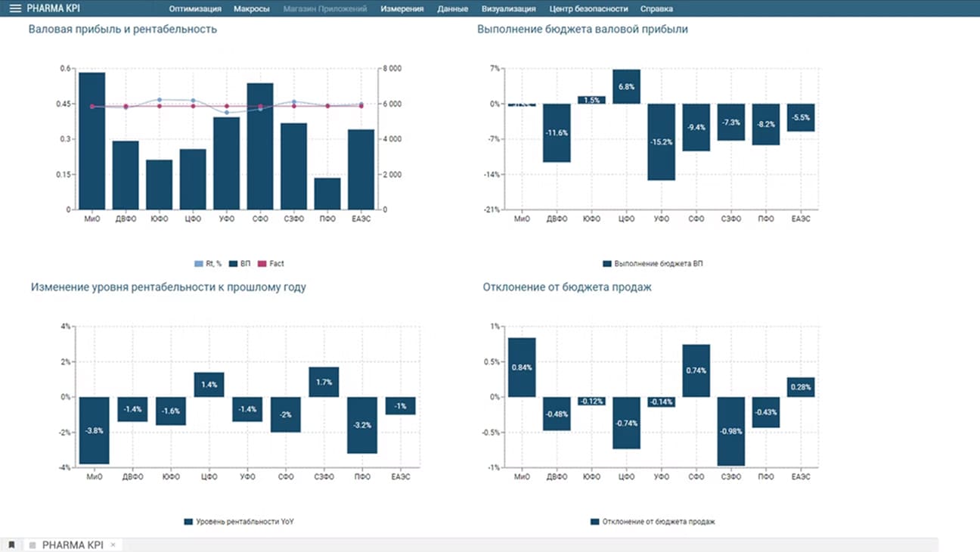Toggle the ВП legend series

(x=240, y=264)
